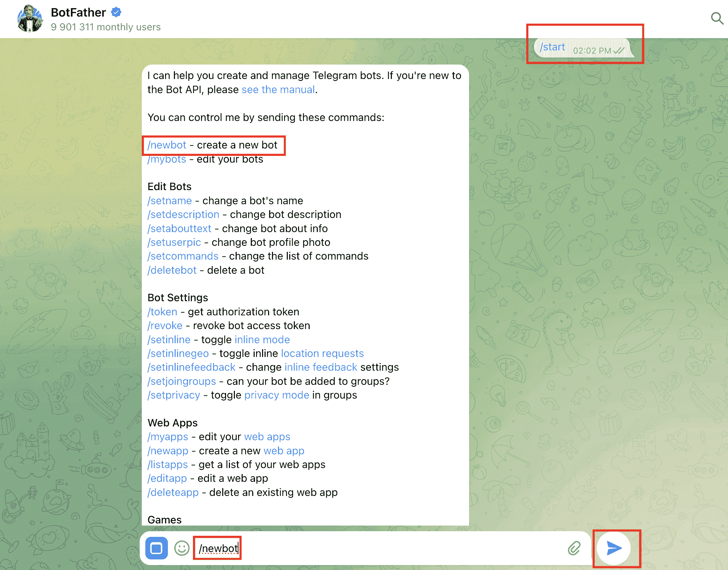Click the /newbot command
Screen dimensions: 728x570
(167, 145)
